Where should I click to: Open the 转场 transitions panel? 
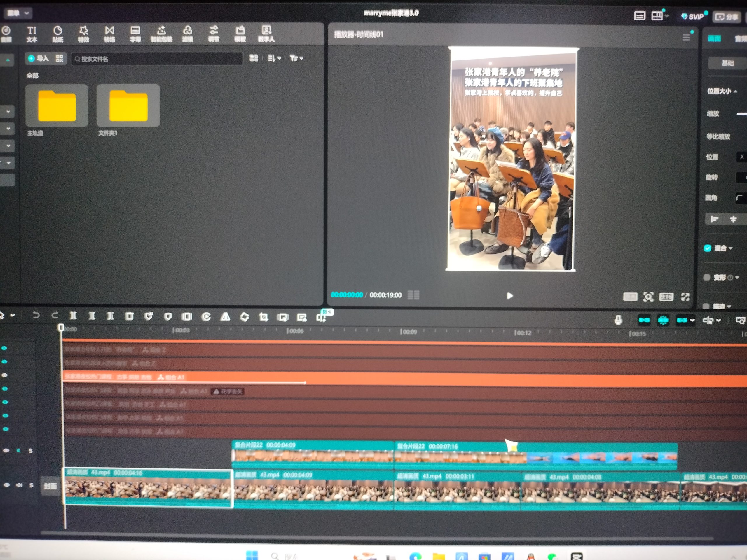coord(109,34)
